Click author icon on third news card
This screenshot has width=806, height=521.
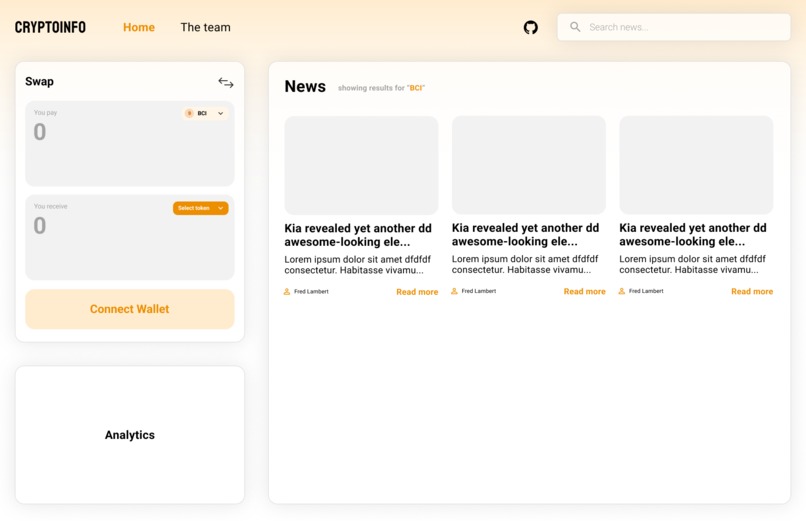click(622, 291)
